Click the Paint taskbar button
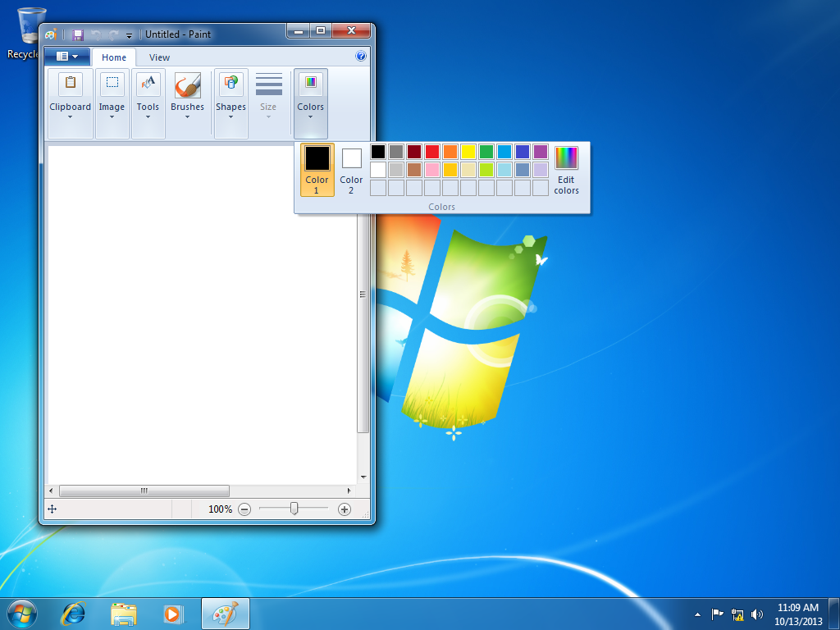The height and width of the screenshot is (630, 840). tap(226, 614)
